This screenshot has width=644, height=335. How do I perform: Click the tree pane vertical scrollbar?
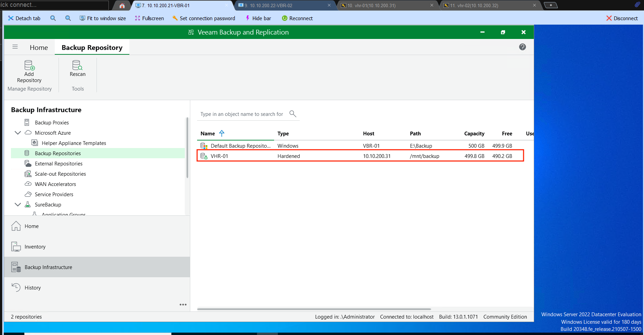pos(187,148)
